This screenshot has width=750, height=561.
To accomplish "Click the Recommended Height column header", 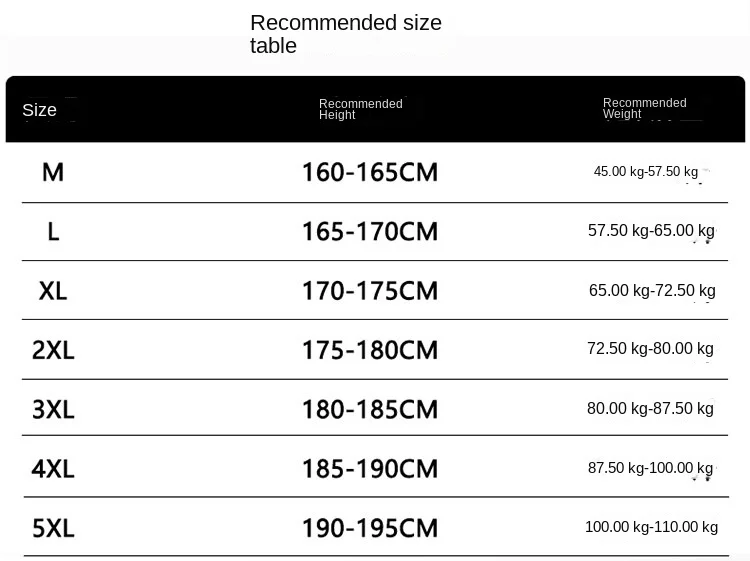I will [x=360, y=109].
